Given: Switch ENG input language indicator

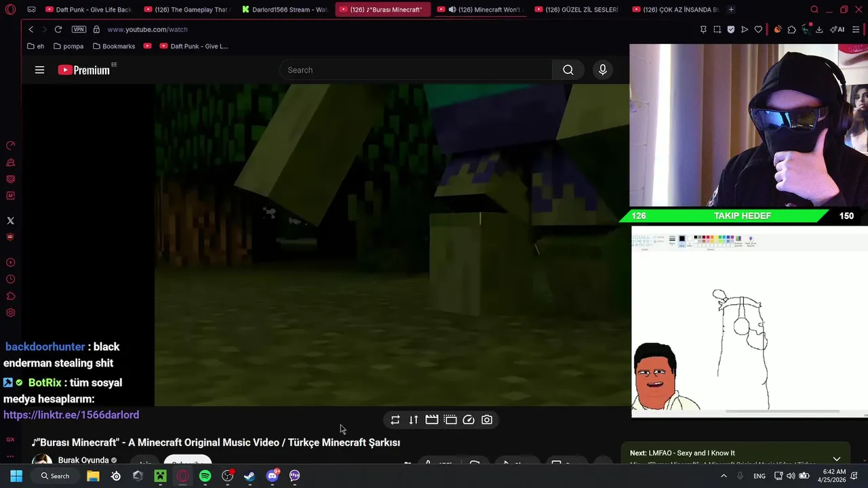Looking at the screenshot, I should [759, 476].
